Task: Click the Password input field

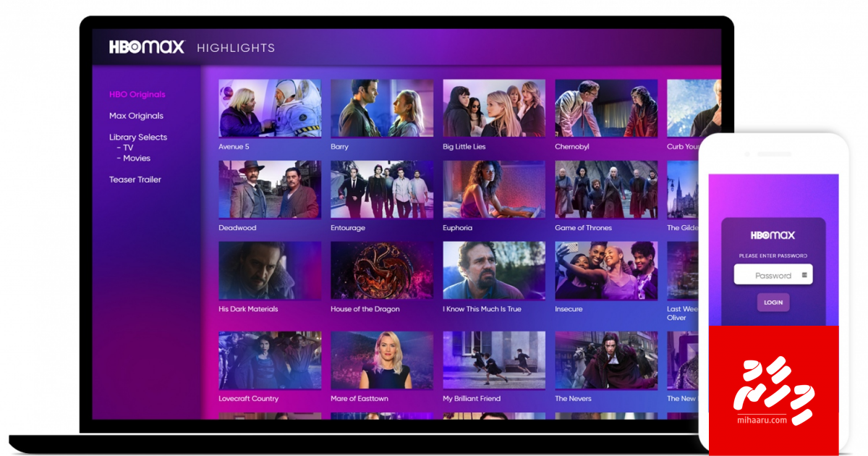Action: click(x=768, y=275)
